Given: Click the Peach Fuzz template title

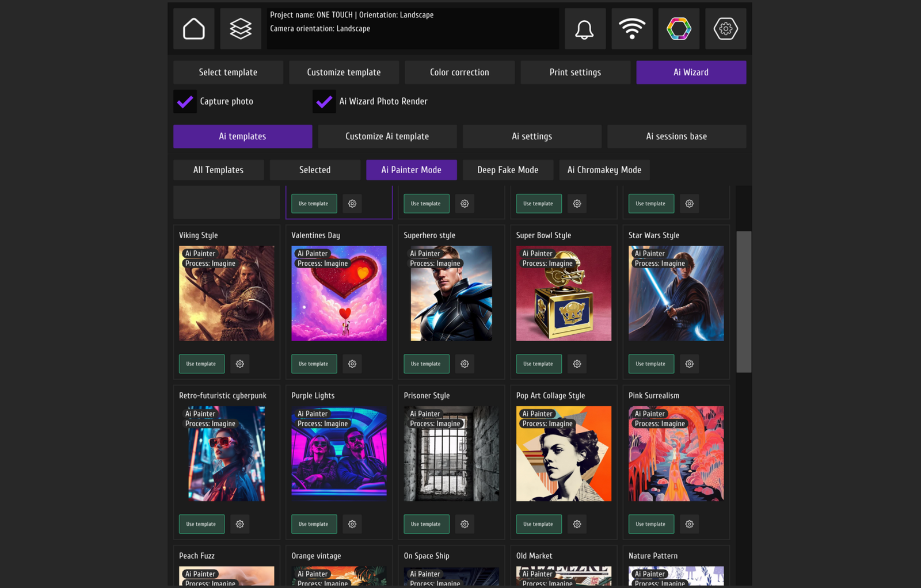Looking at the screenshot, I should pos(197,556).
